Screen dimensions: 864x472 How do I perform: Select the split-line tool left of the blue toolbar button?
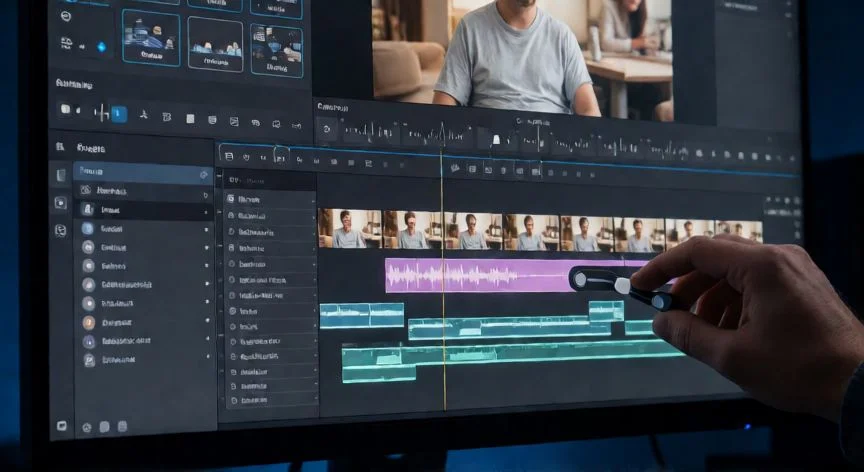click(x=101, y=113)
